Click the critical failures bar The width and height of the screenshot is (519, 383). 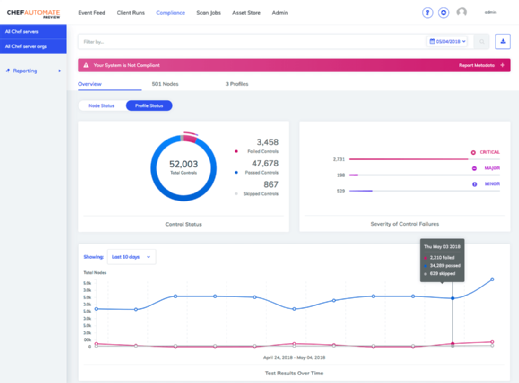[x=408, y=159]
